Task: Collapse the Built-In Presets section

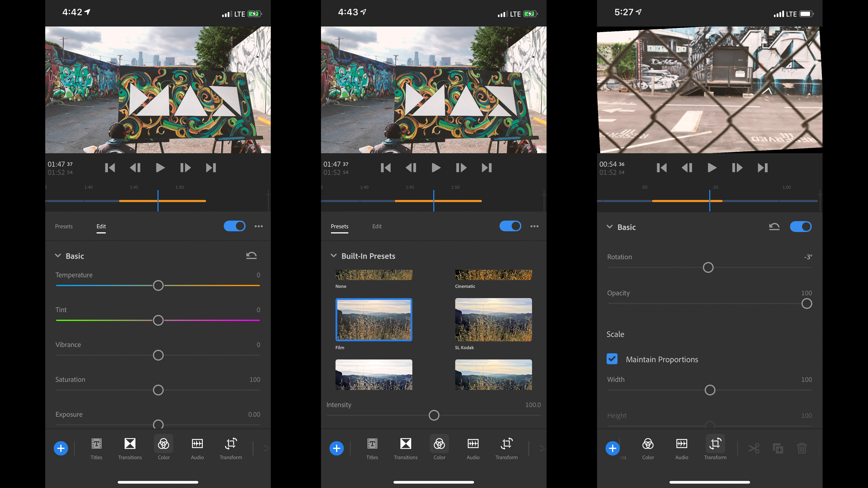Action: (334, 256)
